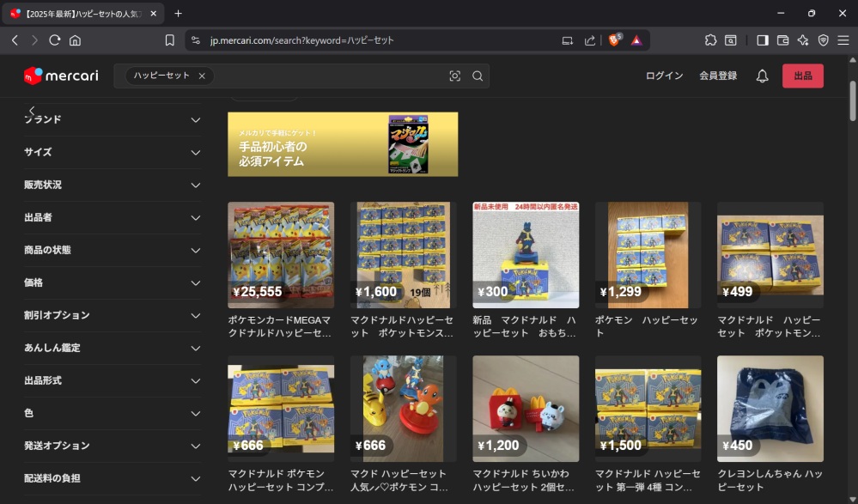Image resolution: width=858 pixels, height=504 pixels.
Task: Open a new browser tab
Action: 179,13
